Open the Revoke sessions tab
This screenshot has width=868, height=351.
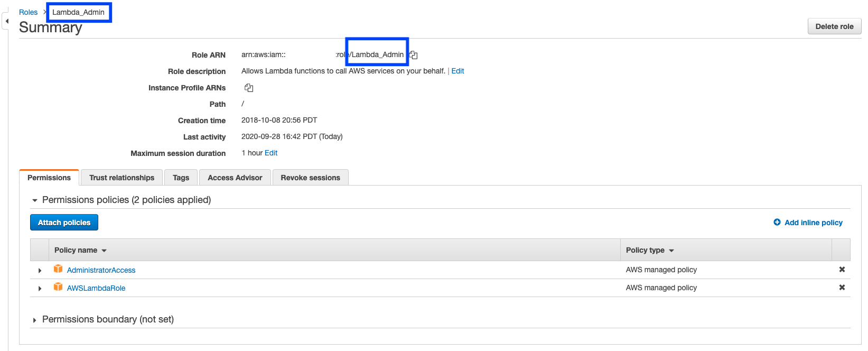(311, 178)
